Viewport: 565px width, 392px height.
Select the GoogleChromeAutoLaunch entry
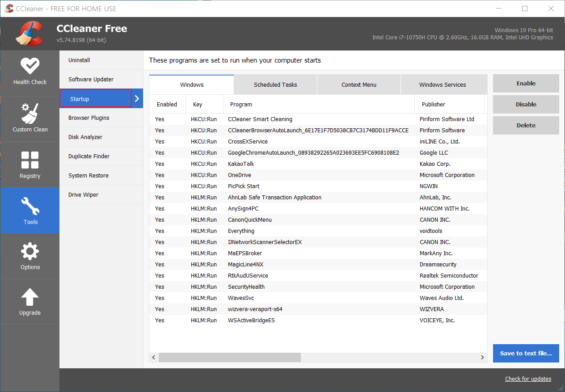(318, 153)
